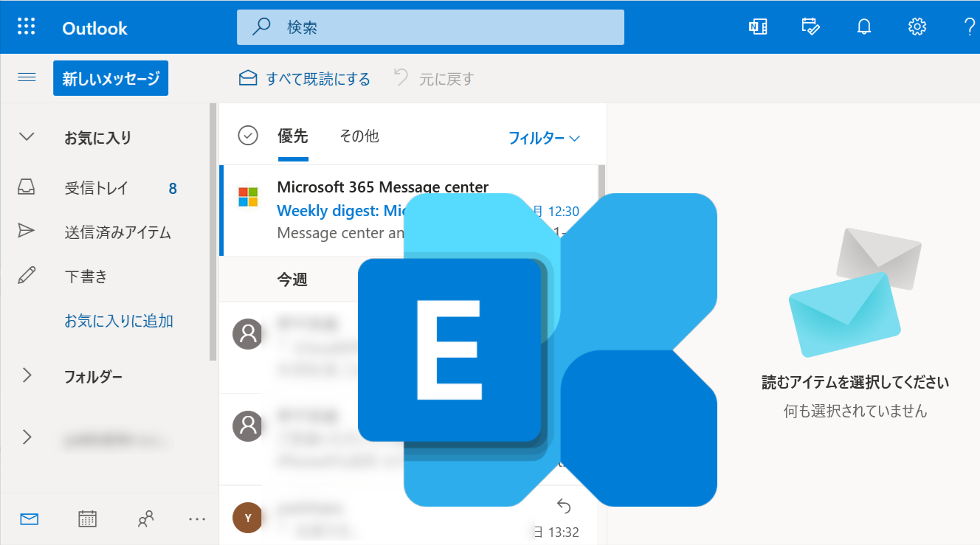This screenshot has height=545, width=980.
Task: Switch to Calendar view icon
Action: click(88, 519)
